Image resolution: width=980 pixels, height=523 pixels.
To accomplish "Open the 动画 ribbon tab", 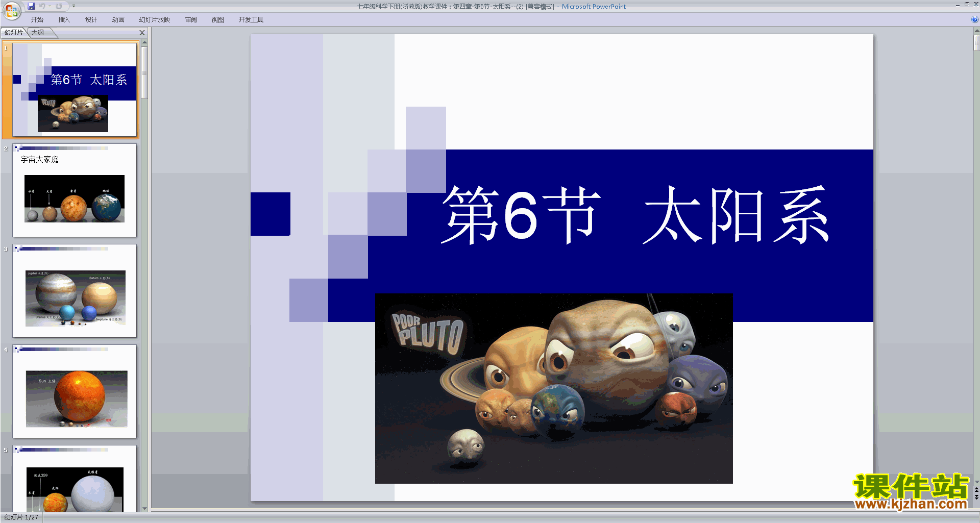I will coord(118,20).
